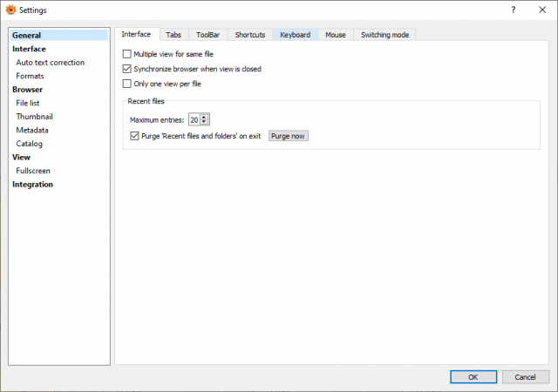Select Fullscreen under View category
Image resolution: width=558 pixels, height=392 pixels.
[33, 171]
